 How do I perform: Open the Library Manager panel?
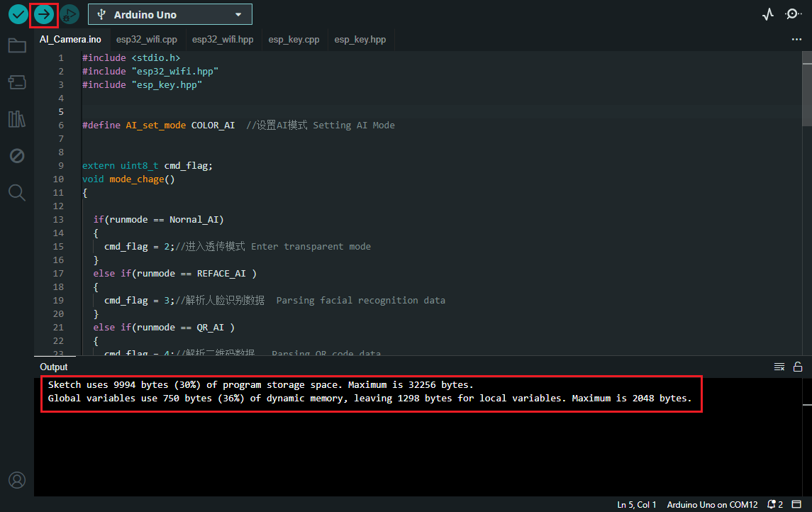[17, 119]
